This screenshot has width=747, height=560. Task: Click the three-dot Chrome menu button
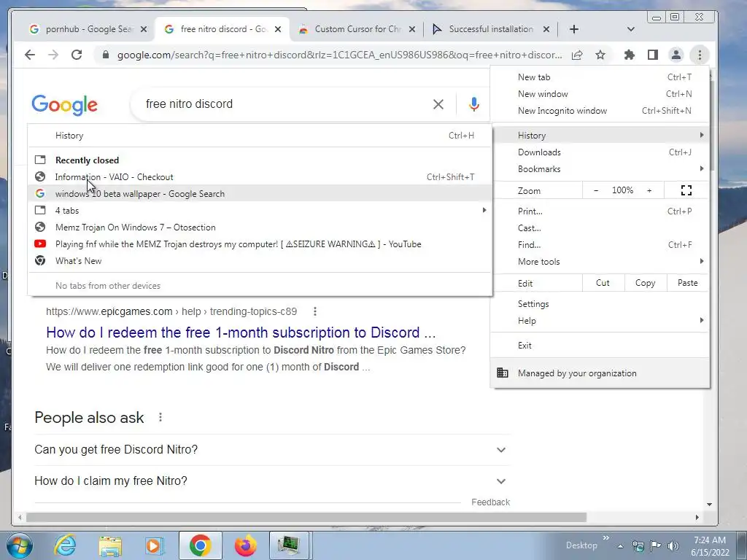click(x=700, y=55)
